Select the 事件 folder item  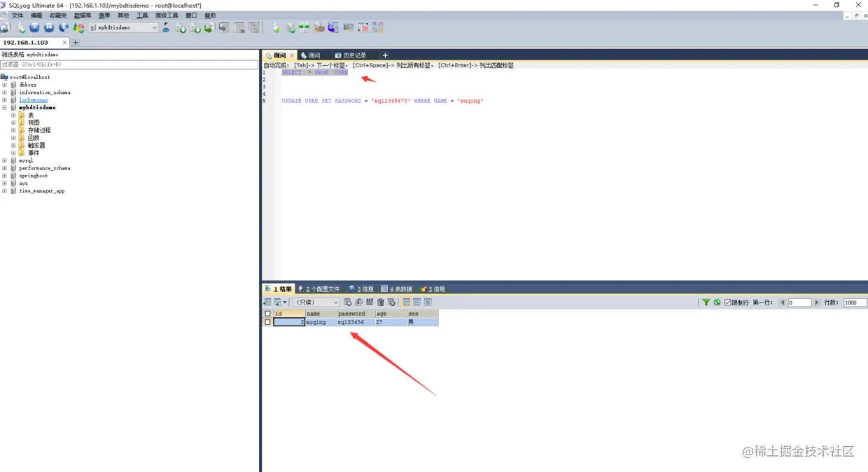tap(34, 153)
